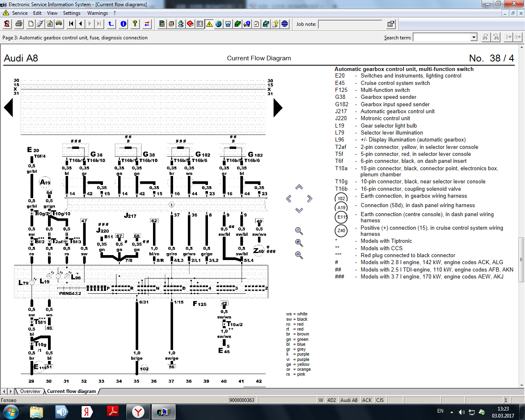Viewport: 525px width, 420px height.
Task: Click the first binoculars search icon
Action: pyautogui.click(x=485, y=37)
